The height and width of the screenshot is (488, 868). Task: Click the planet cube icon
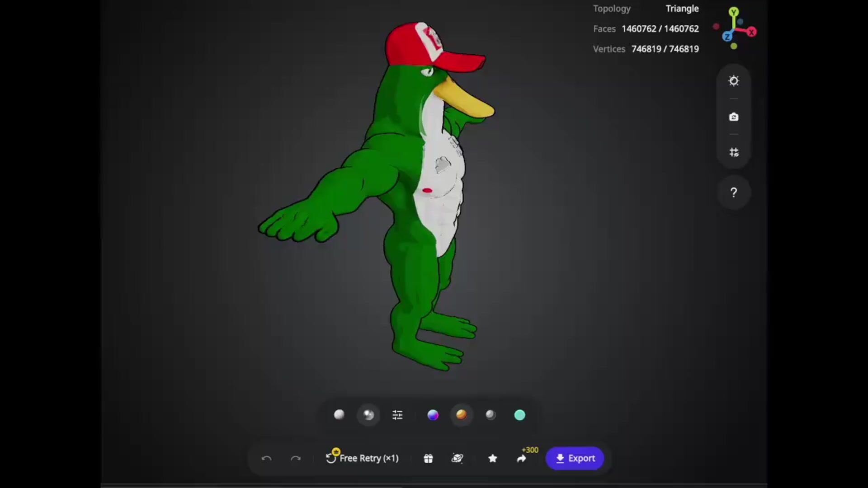(x=458, y=459)
